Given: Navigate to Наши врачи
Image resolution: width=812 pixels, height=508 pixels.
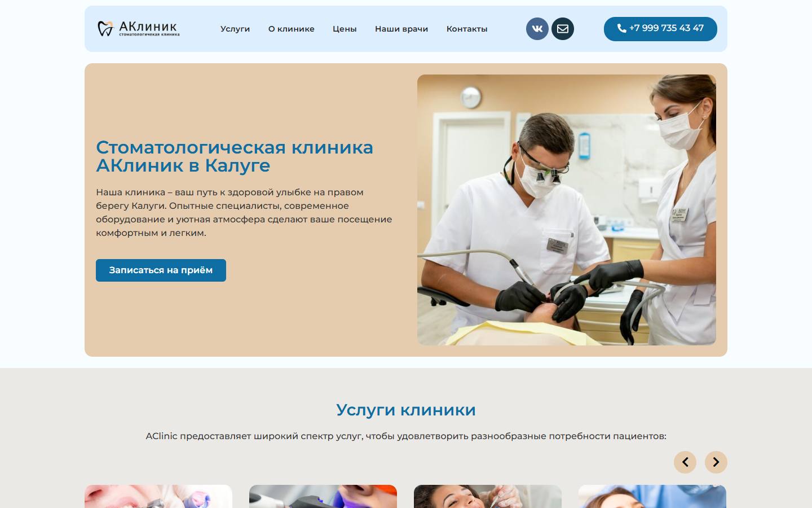Looking at the screenshot, I should pos(401,29).
